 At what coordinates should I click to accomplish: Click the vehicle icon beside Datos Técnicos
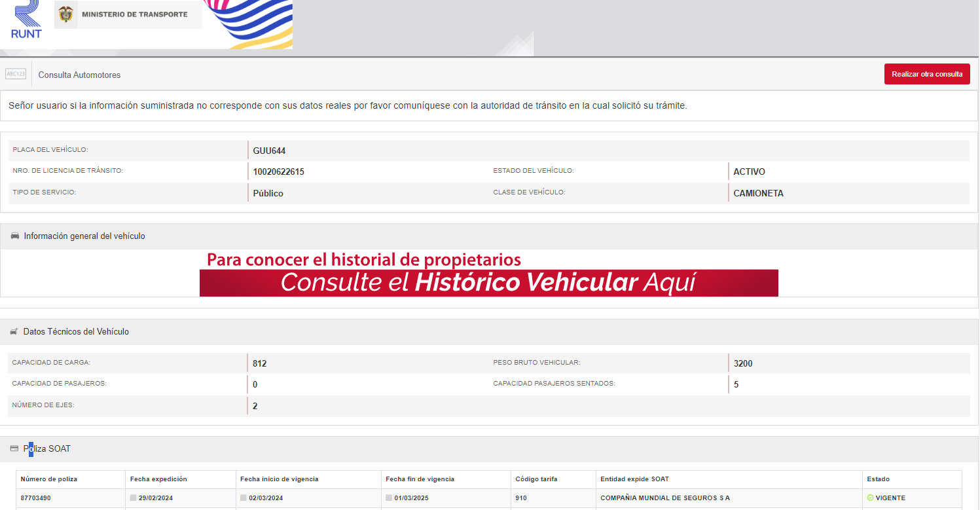[x=14, y=332]
